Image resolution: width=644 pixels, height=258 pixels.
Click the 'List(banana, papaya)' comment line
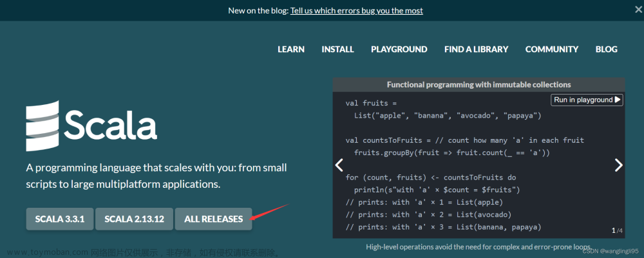[444, 227]
